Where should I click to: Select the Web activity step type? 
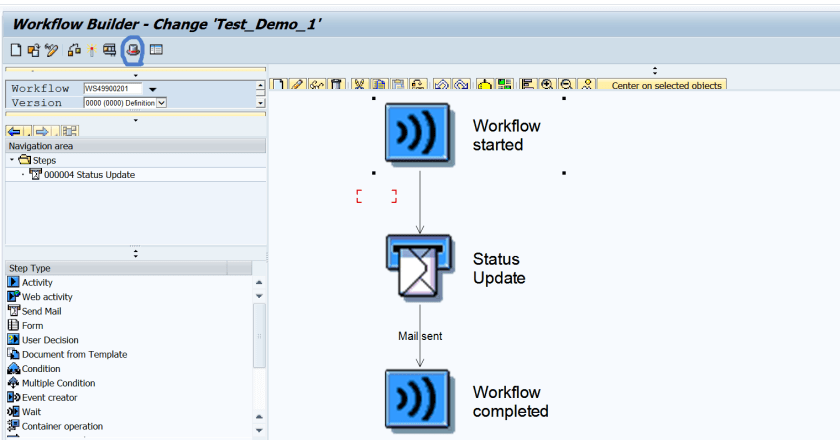click(x=47, y=297)
